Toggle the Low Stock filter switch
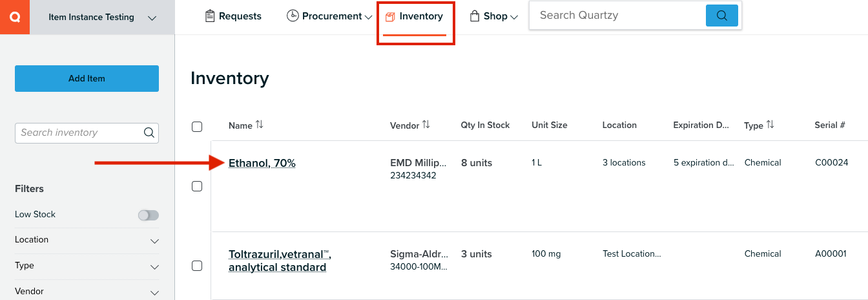Viewport: 868px width, 300px height. pyautogui.click(x=149, y=215)
